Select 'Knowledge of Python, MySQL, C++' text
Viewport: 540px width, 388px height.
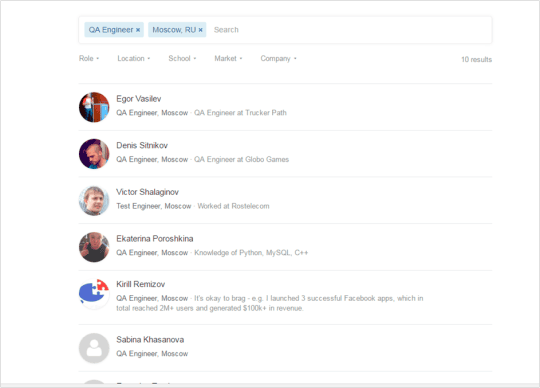click(x=251, y=253)
